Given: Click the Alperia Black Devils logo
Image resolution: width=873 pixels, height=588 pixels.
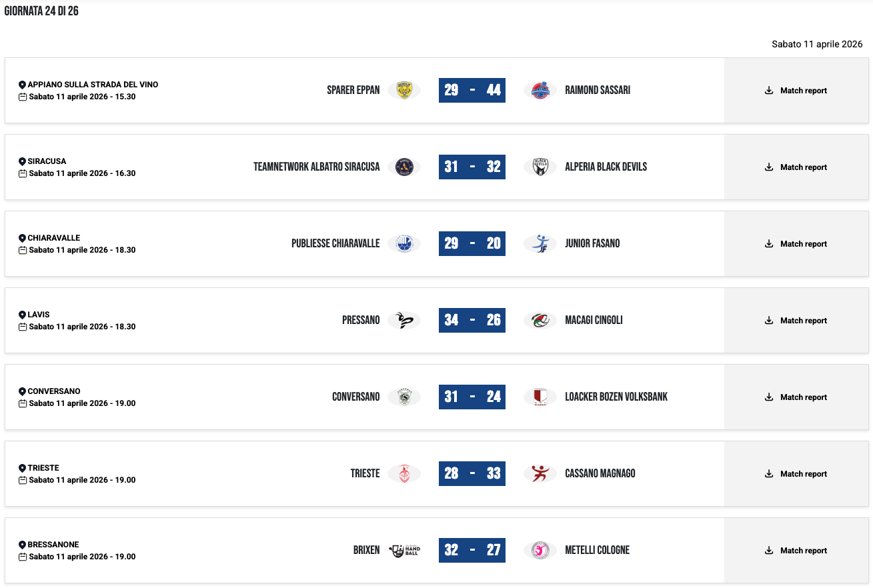Looking at the screenshot, I should coord(540,167).
